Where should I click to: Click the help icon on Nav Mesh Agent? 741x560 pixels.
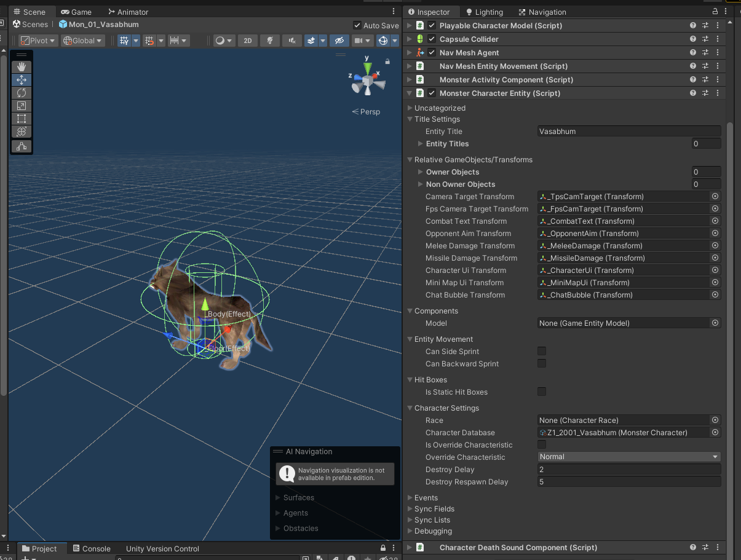tap(693, 52)
